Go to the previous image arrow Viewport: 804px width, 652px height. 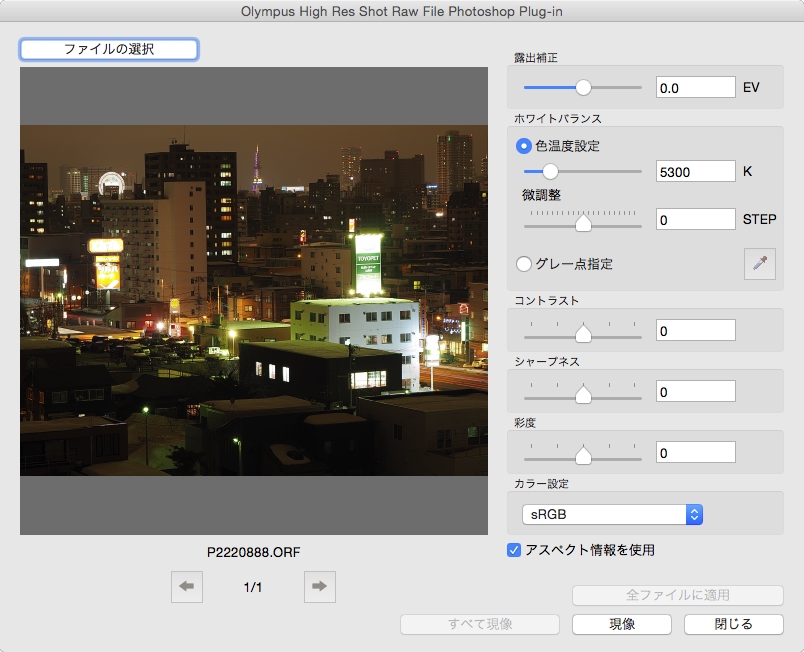(x=187, y=587)
